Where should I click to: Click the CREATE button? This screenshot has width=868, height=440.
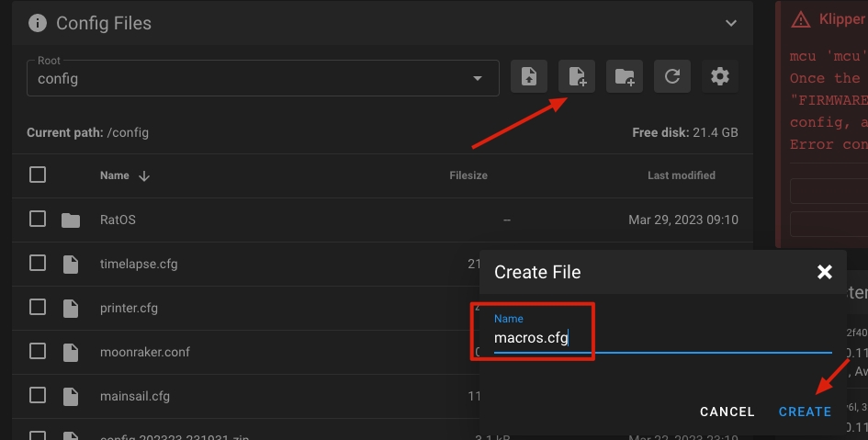805,412
